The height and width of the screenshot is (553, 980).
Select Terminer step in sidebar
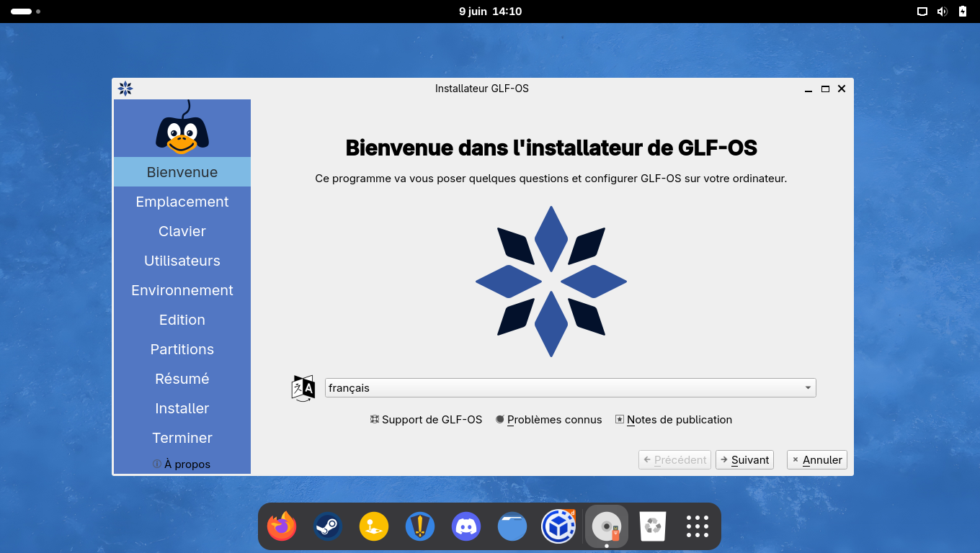(x=182, y=438)
